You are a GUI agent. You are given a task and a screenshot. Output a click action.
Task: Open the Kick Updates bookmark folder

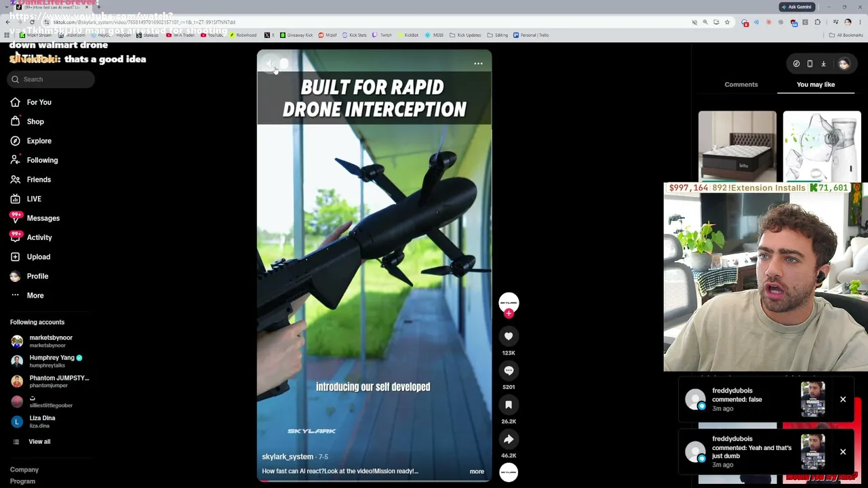tap(465, 35)
